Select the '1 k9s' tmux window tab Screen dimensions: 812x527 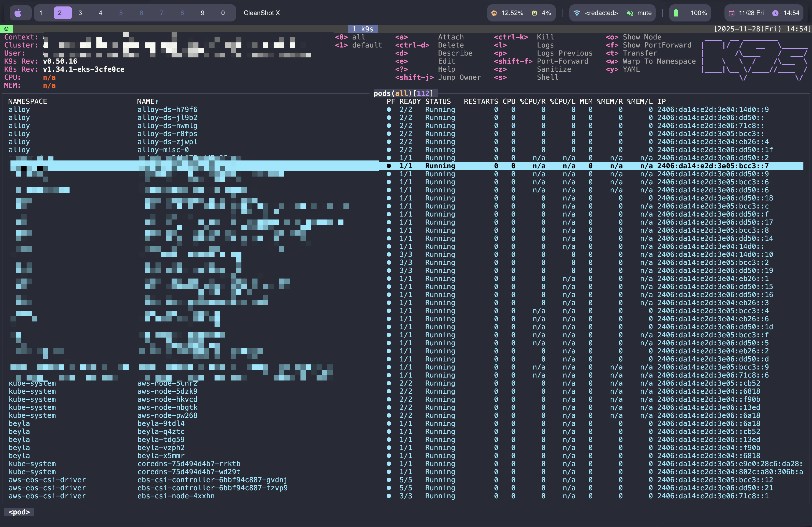[x=363, y=29]
